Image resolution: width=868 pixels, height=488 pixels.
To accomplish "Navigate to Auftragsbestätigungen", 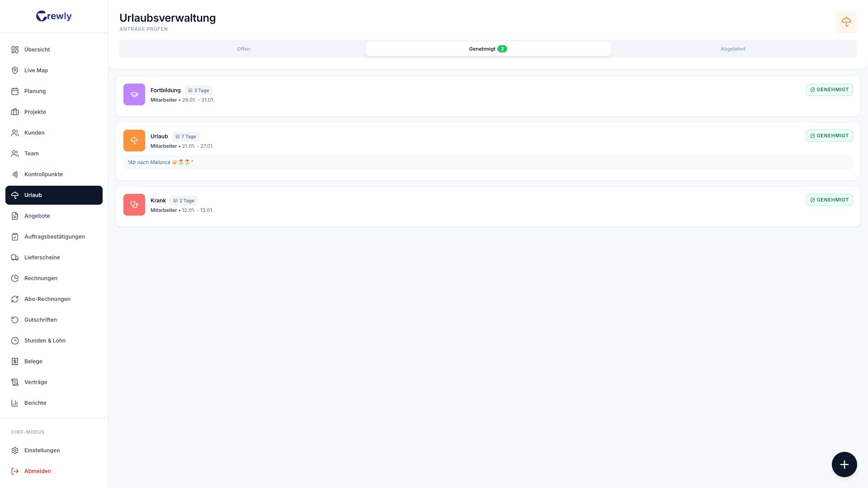I will click(x=54, y=237).
